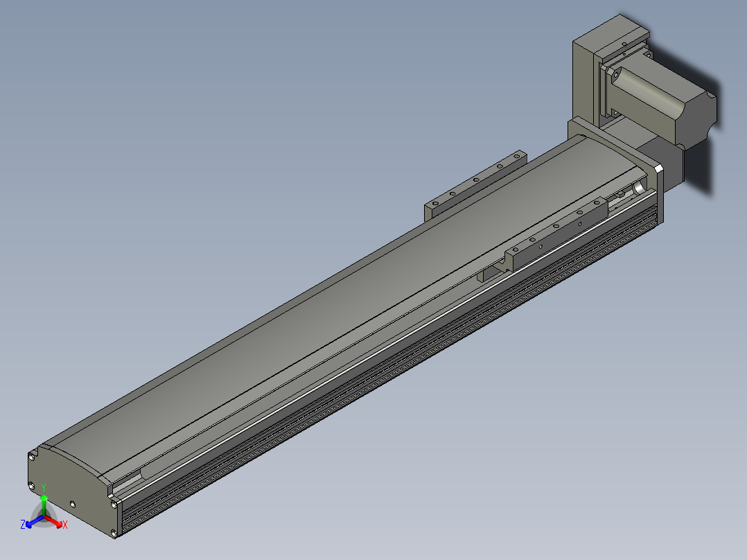Select the rear sensor rail with five holes
The height and width of the screenshot is (560, 747).
[475, 185]
